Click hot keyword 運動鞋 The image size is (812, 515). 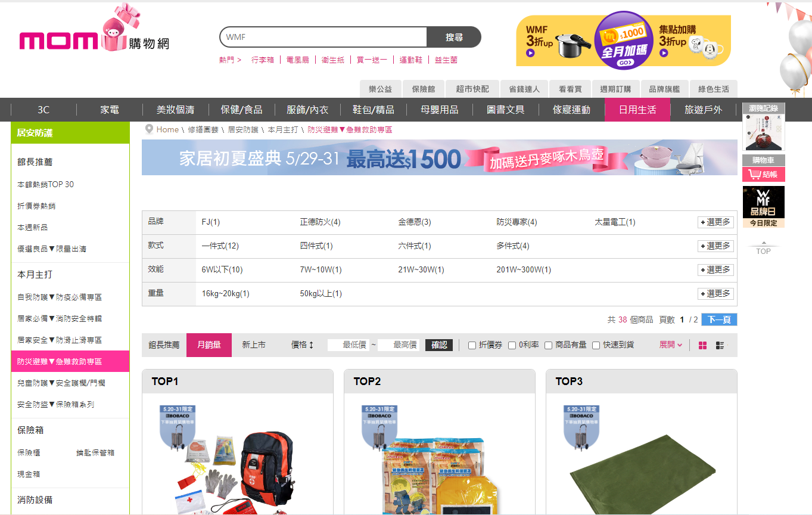click(411, 60)
